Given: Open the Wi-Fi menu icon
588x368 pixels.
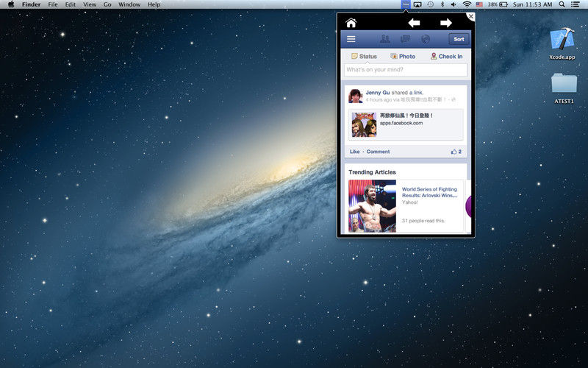Looking at the screenshot, I should [467, 4].
